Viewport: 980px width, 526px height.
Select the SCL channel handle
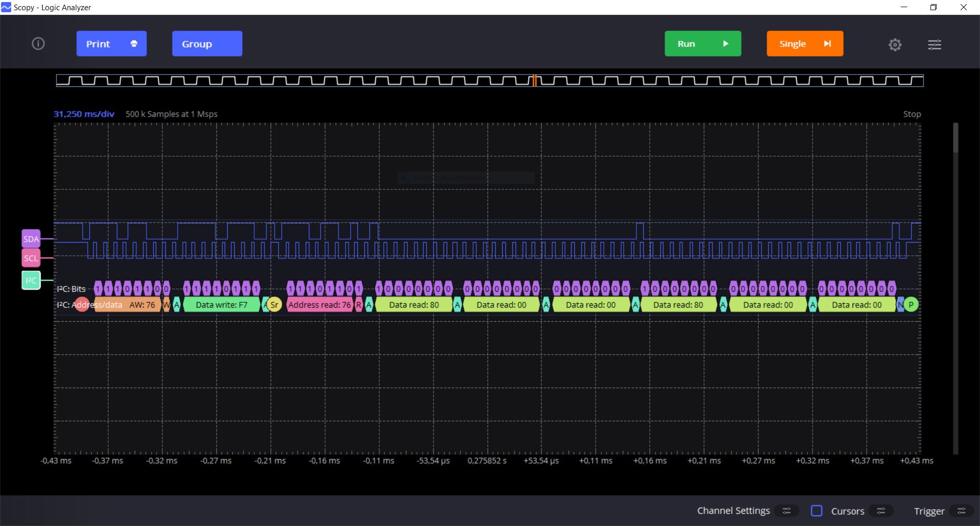tap(31, 258)
